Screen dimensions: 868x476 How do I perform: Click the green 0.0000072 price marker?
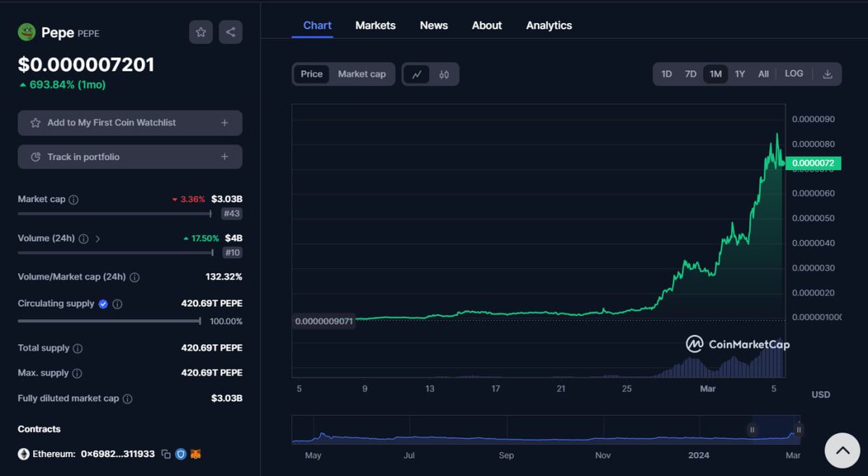coord(812,163)
